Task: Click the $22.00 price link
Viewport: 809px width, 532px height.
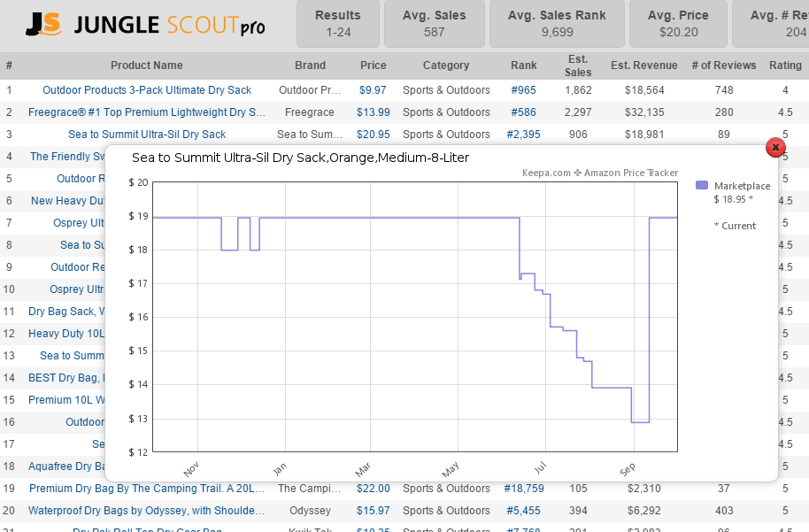Action: point(373,489)
